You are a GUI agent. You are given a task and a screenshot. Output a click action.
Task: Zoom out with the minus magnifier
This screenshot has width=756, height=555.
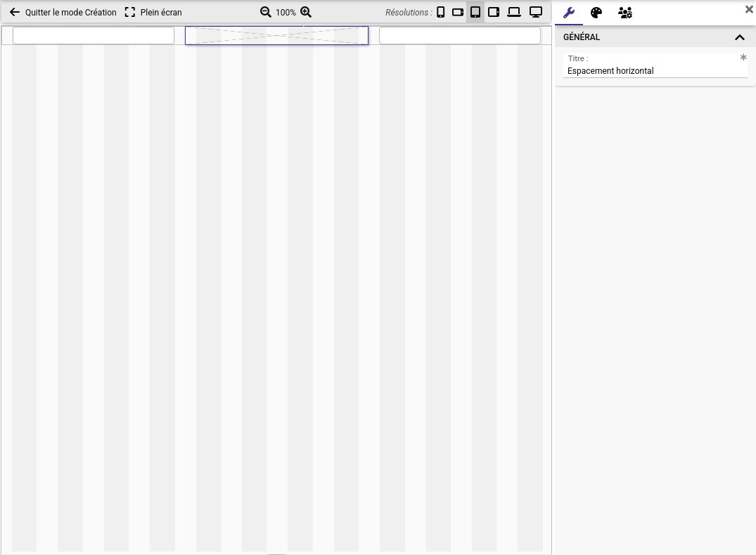[266, 12]
